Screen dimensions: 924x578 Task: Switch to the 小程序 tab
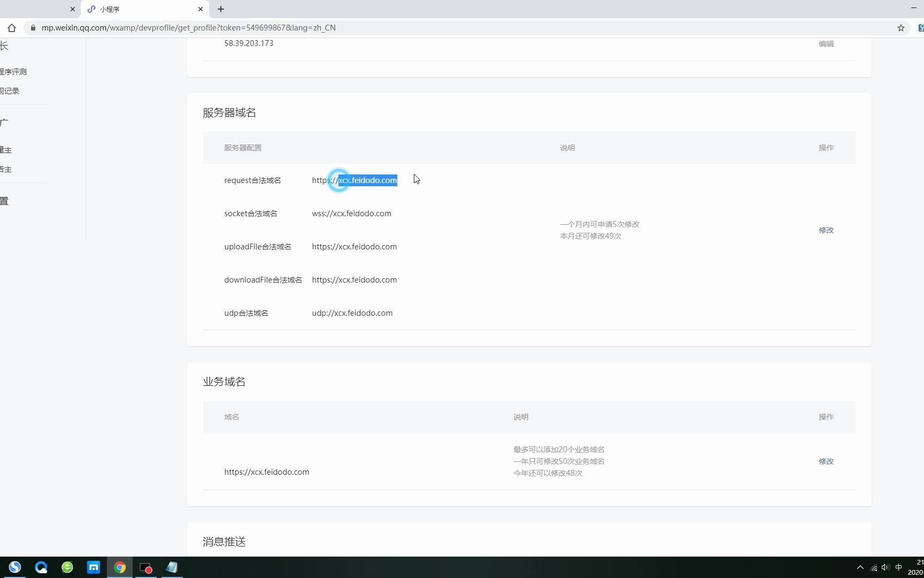144,9
